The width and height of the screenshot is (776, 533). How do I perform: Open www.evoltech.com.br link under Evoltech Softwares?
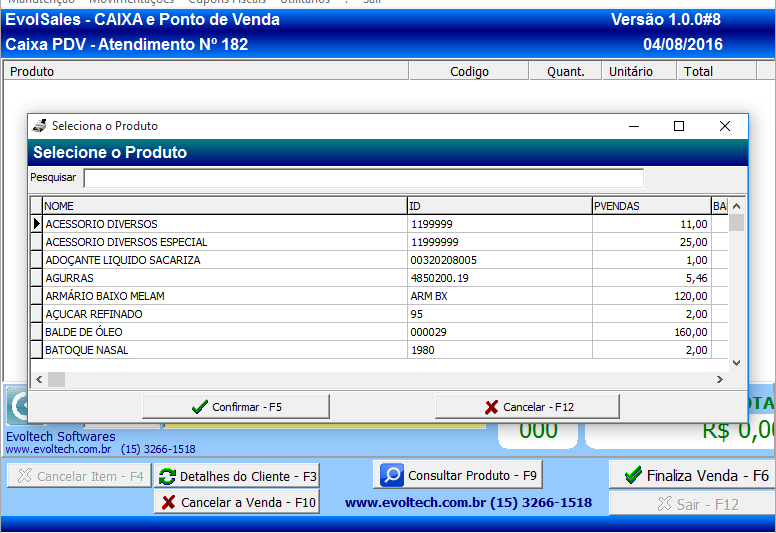click(58, 449)
